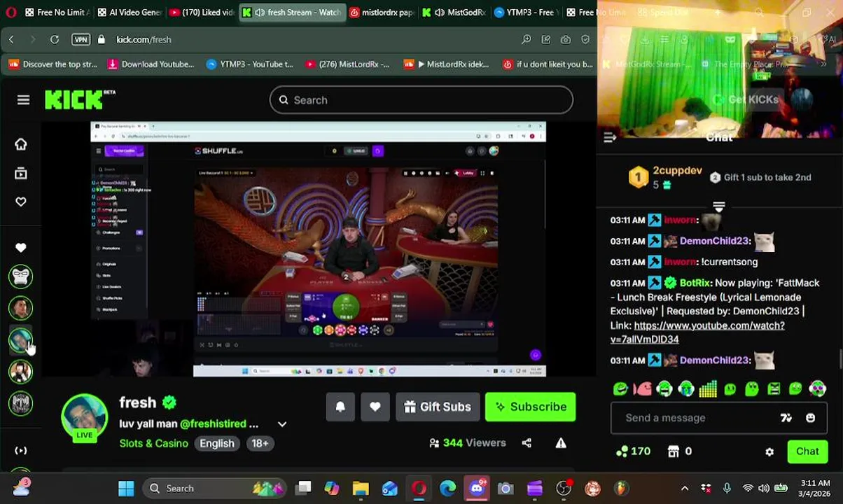Click the address bar search/zoom icon
The height and width of the screenshot is (504, 843).
click(x=526, y=39)
